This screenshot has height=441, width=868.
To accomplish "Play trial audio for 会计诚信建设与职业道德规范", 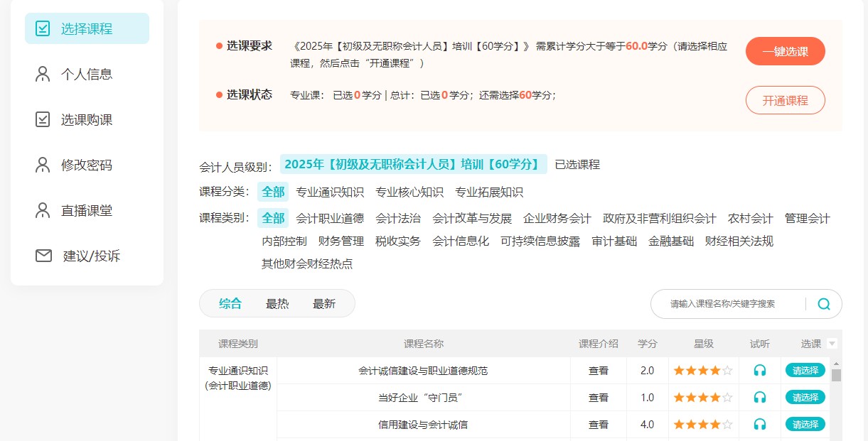I will pos(760,371).
